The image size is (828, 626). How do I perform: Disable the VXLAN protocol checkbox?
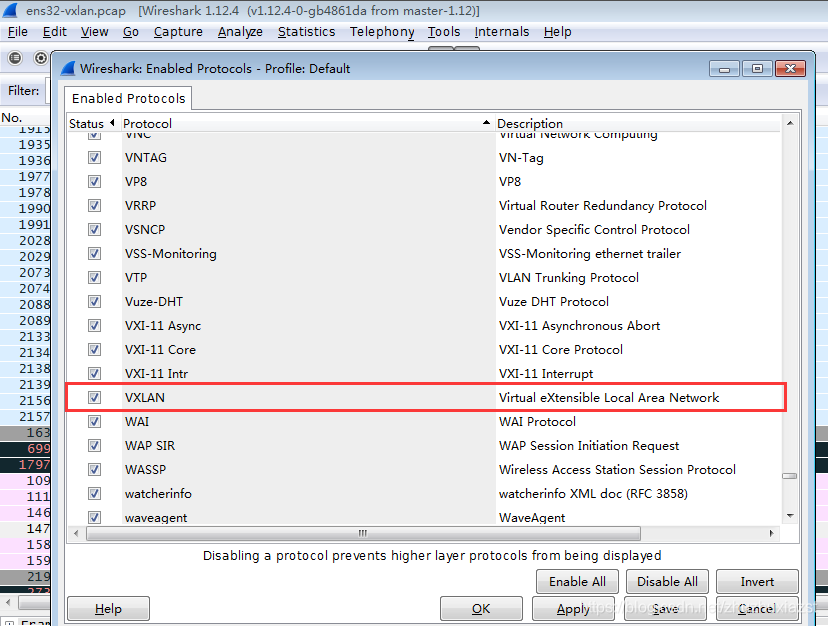coord(95,397)
